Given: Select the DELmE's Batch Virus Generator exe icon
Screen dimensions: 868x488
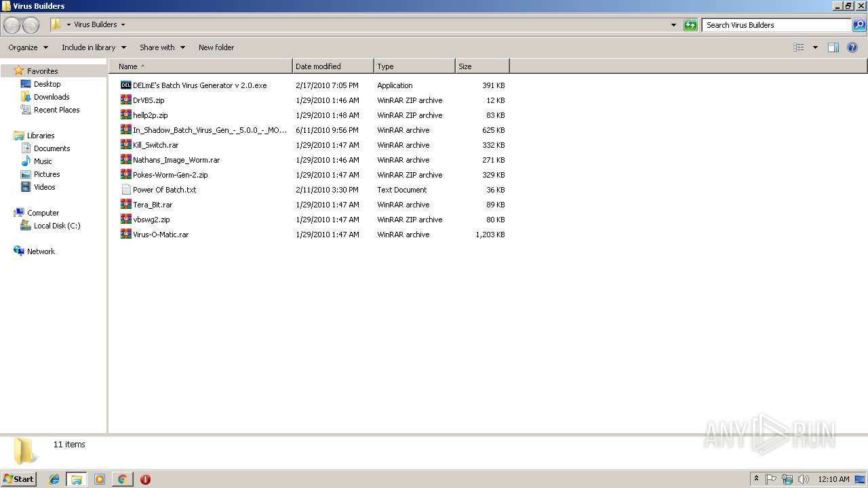Looking at the screenshot, I should point(126,85).
